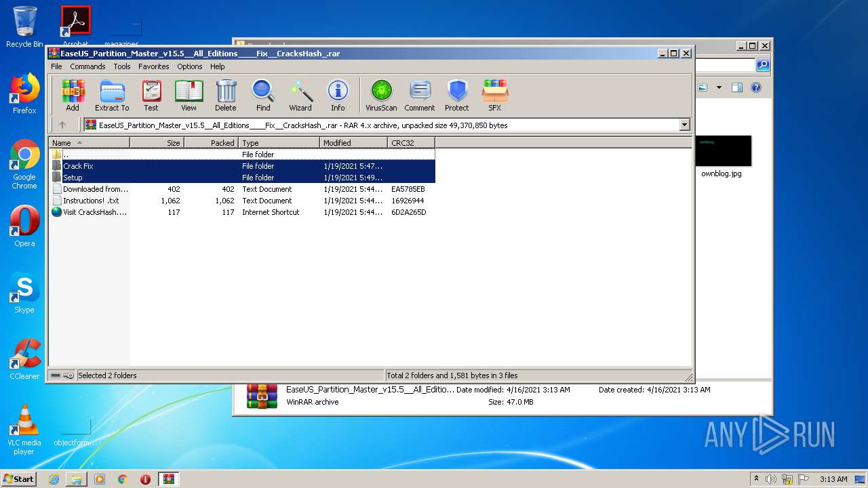The image size is (868, 488).
Task: Click the WinRAR archive icon in details pane
Action: (262, 396)
